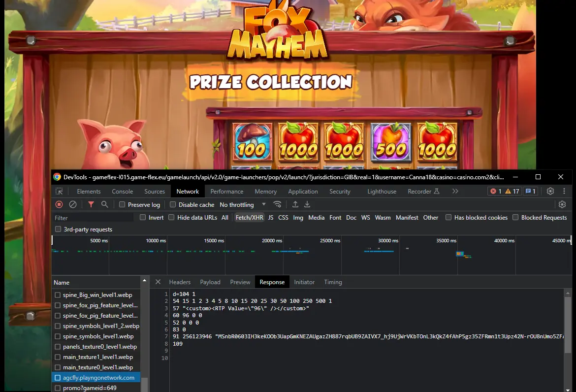Viewport: 576px width, 392px height.
Task: Open the Payload tab of the request
Action: click(x=210, y=282)
